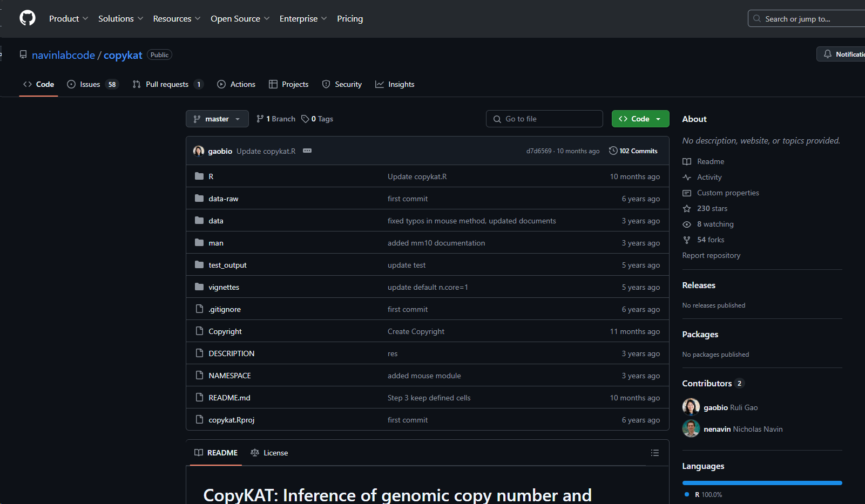Open the Enterprise dropdown menu
The width and height of the screenshot is (865, 504).
303,18
